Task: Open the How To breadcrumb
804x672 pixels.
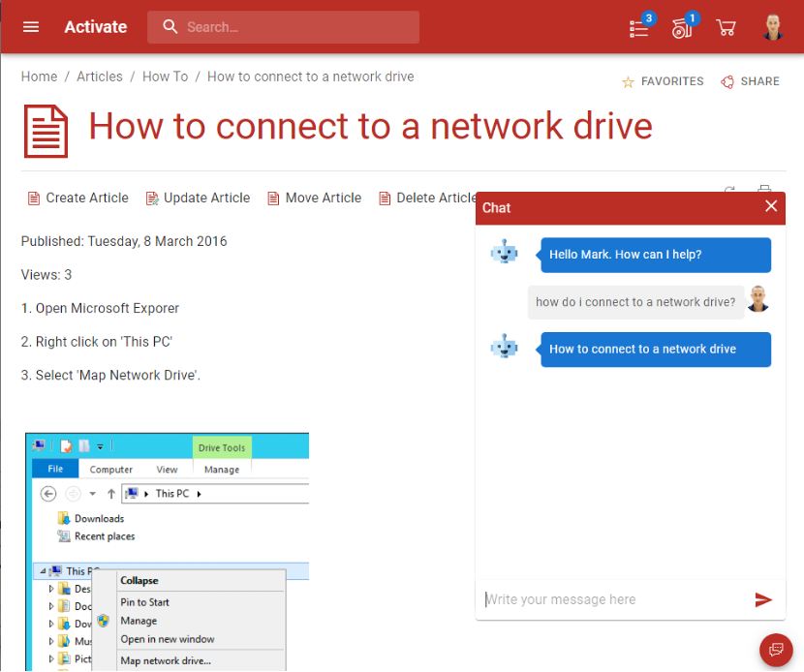Action: pyautogui.click(x=165, y=76)
